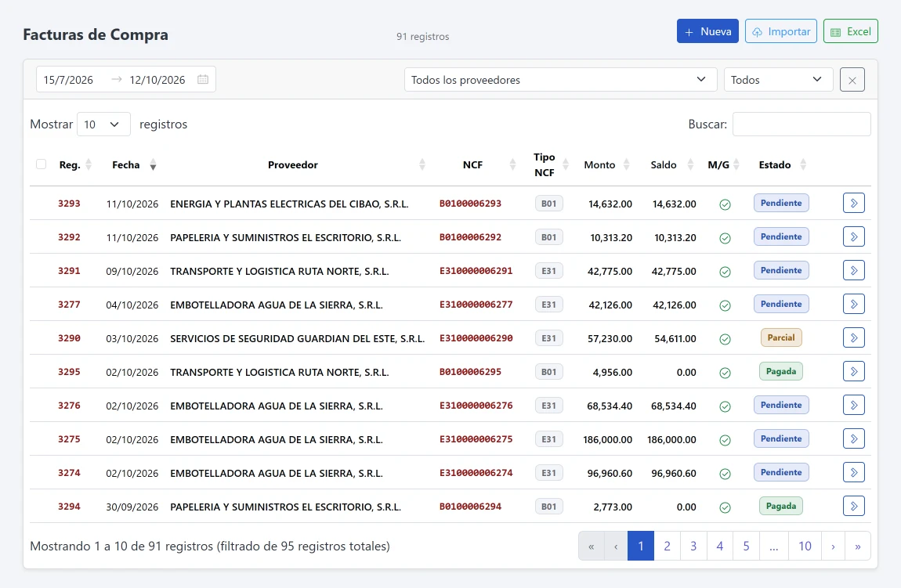Open detail arrow for invoice 3294
This screenshot has height=588, width=901.
tap(854, 507)
